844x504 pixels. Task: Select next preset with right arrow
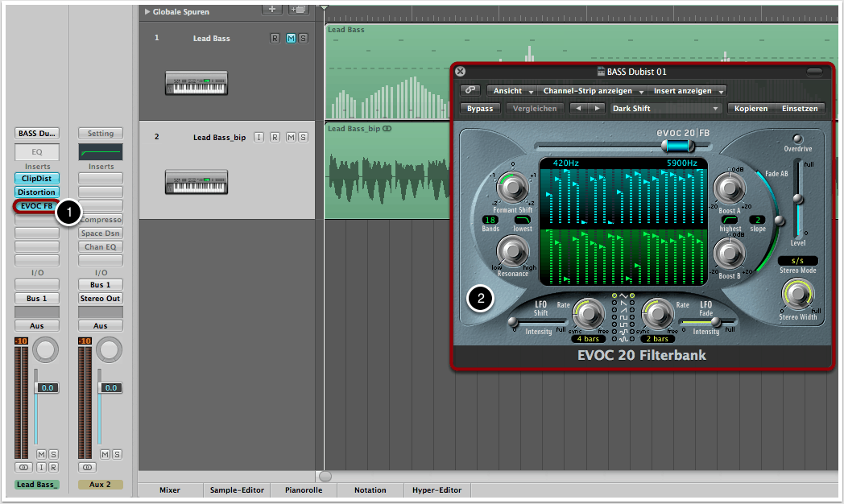tap(597, 108)
